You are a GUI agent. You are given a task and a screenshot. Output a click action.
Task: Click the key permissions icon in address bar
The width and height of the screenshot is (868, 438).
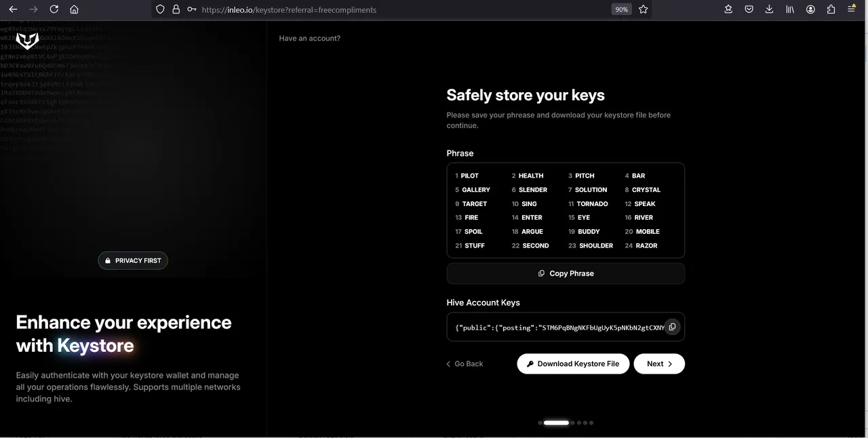point(192,9)
